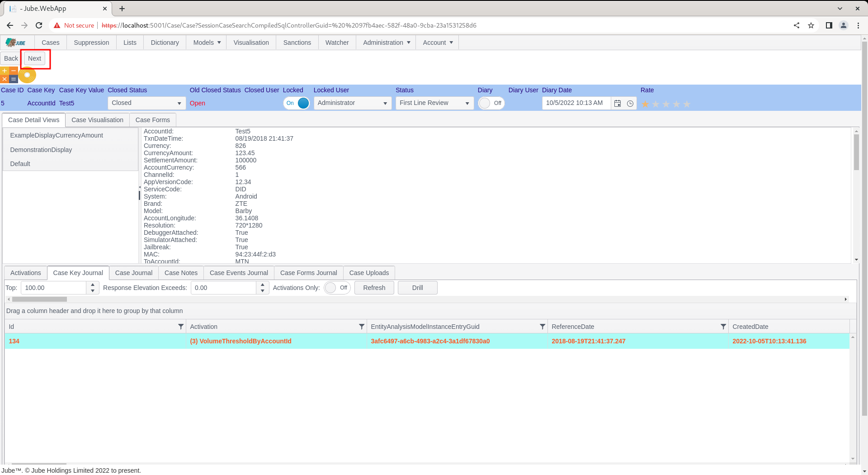Expand the Locked User dropdown
Viewport: 868px width, 475px height.
click(385, 103)
